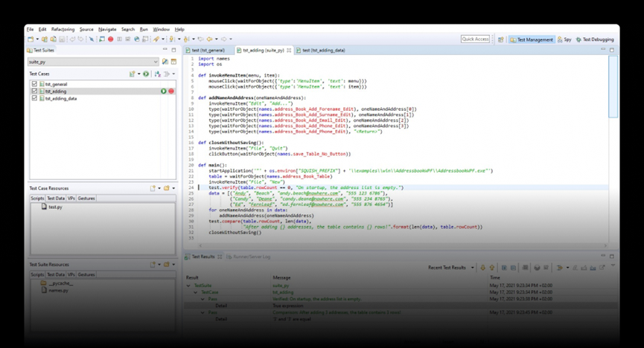Open the Runner/Server Log tab
Image resolution: width=644 pixels, height=348 pixels.
pos(249,257)
